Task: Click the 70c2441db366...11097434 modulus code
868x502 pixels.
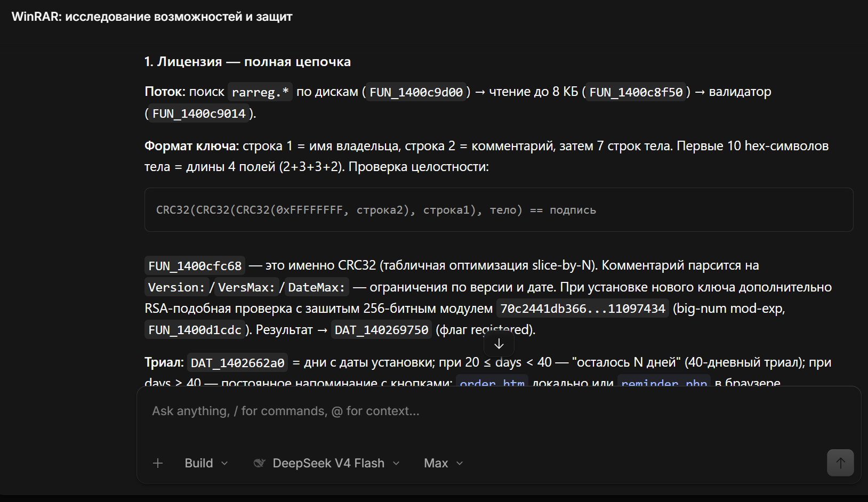Action: pos(583,309)
